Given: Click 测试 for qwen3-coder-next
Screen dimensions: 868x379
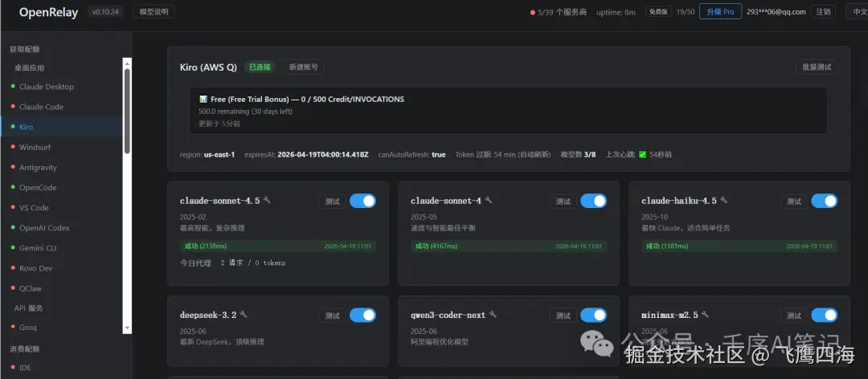Looking at the screenshot, I should [563, 316].
